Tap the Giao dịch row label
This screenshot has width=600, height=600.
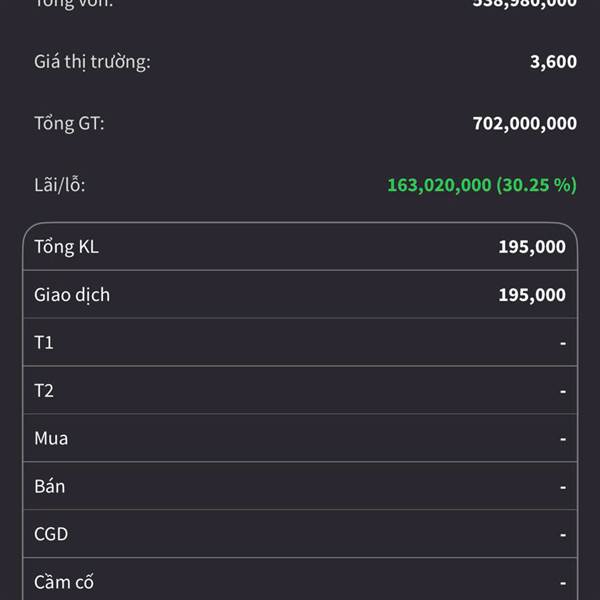click(72, 295)
